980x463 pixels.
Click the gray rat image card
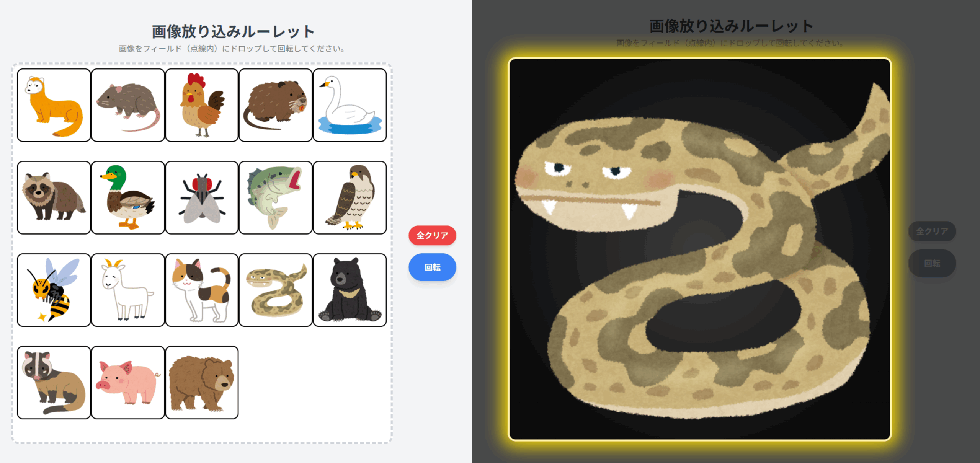(x=128, y=105)
